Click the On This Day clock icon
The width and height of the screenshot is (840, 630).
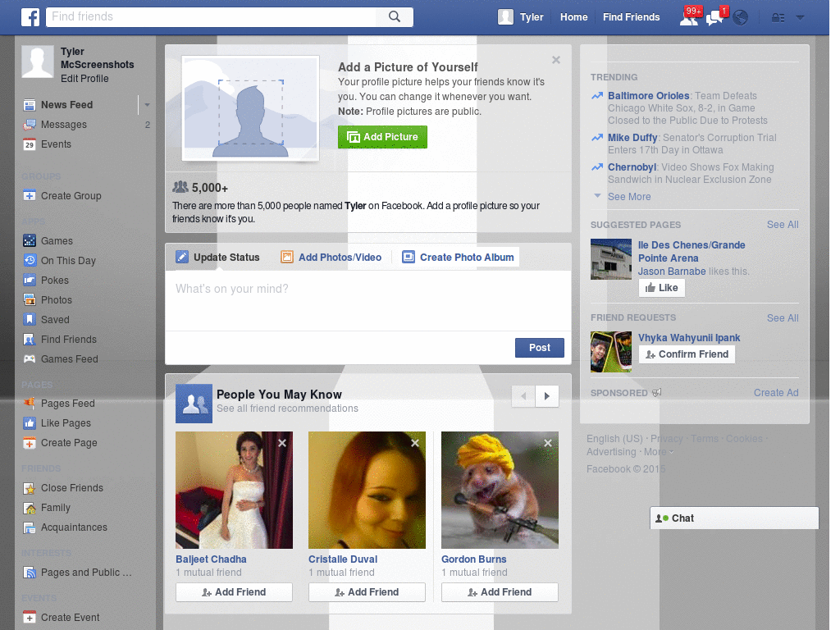click(30, 261)
